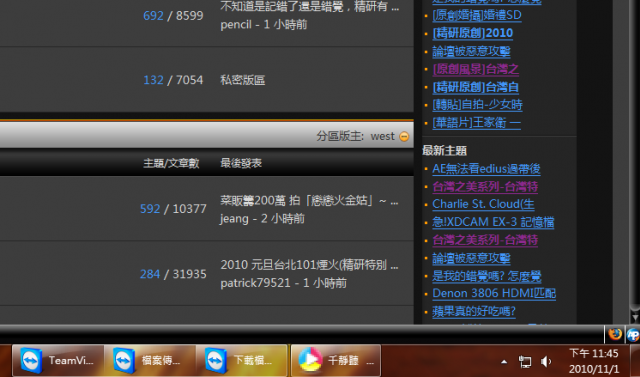This screenshot has height=377, width=640.
Task: Open link [精研原創]台灣自
Action: (x=476, y=87)
